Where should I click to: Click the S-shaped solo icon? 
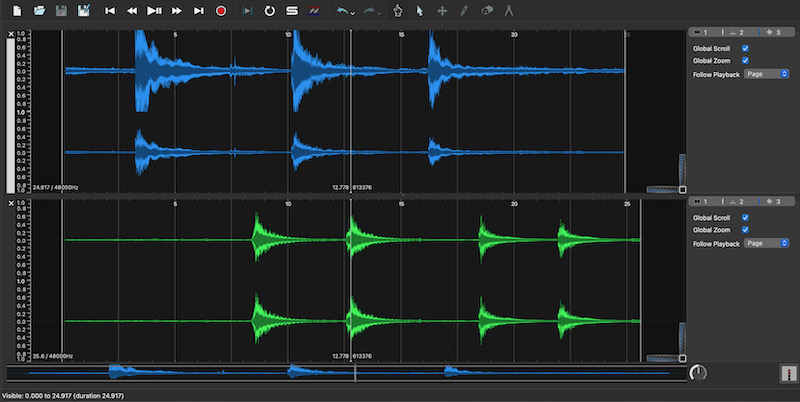tap(292, 10)
